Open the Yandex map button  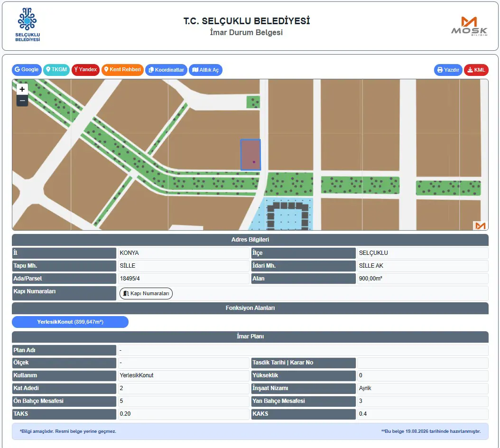point(85,70)
